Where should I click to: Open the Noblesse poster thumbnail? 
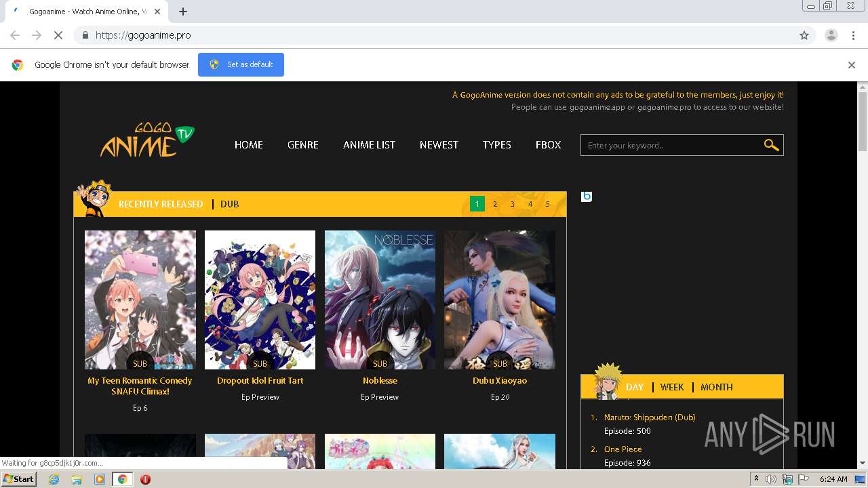coord(380,300)
